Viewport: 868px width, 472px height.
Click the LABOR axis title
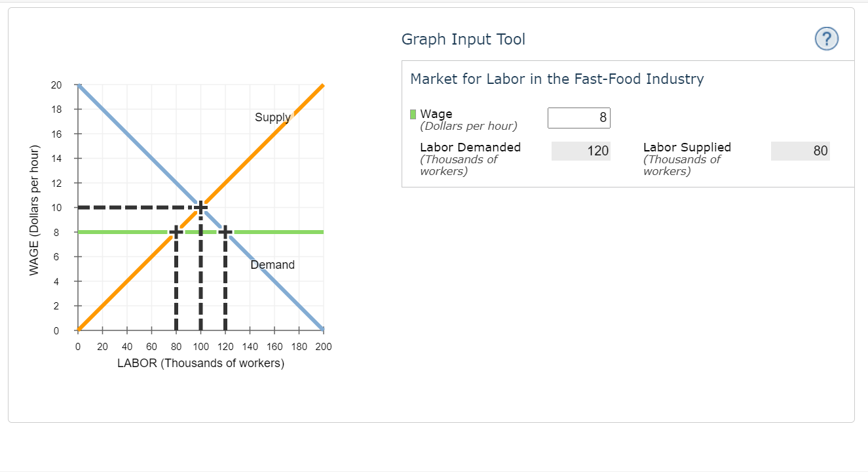(200, 363)
